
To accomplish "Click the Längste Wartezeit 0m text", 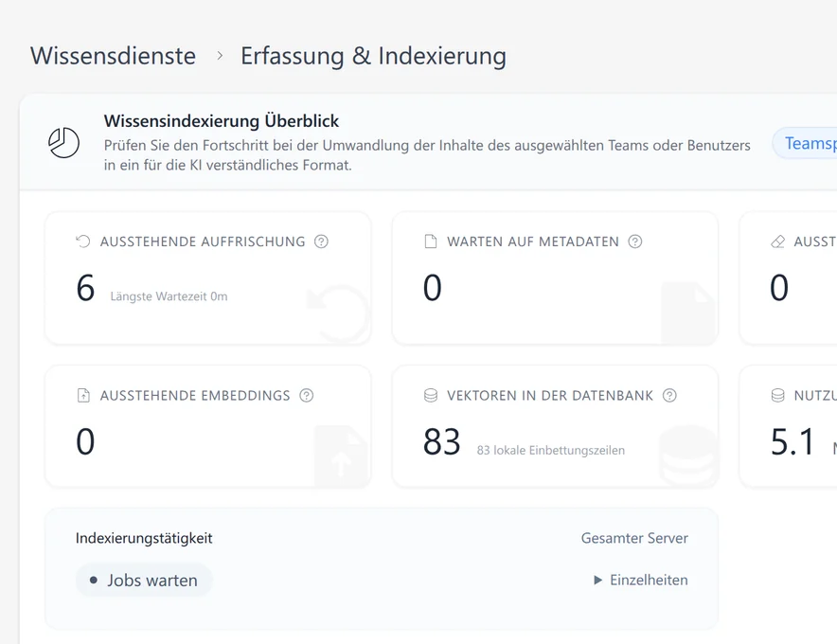I will tap(169, 296).
